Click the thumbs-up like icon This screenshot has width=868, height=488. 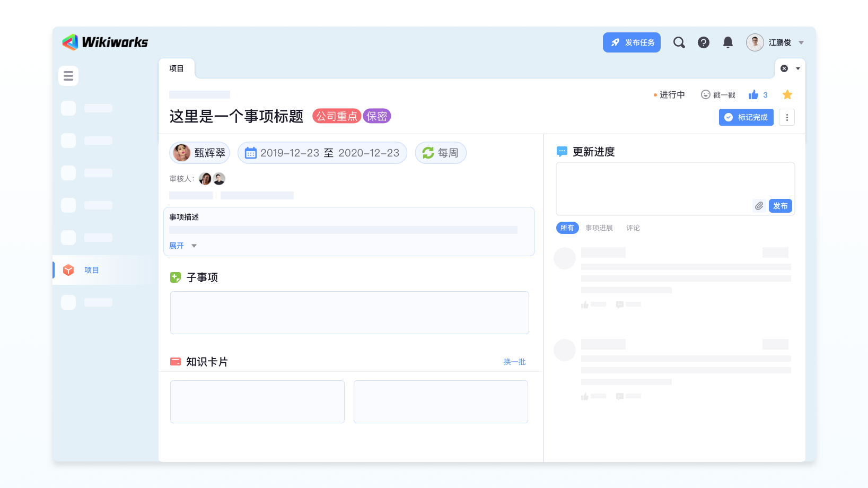(x=753, y=95)
